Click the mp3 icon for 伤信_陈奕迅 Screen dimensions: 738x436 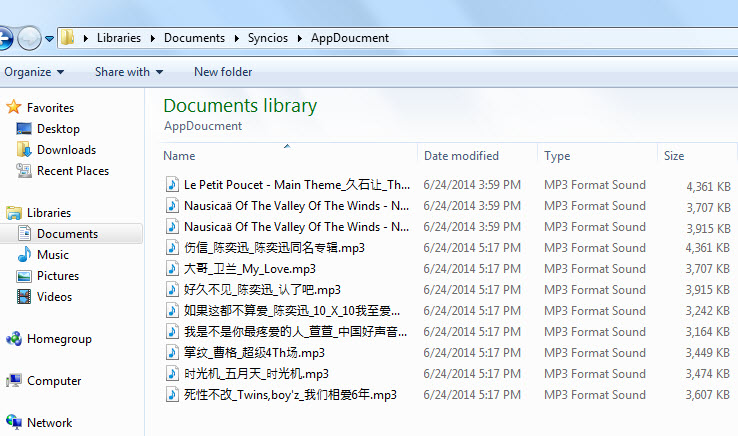point(172,248)
